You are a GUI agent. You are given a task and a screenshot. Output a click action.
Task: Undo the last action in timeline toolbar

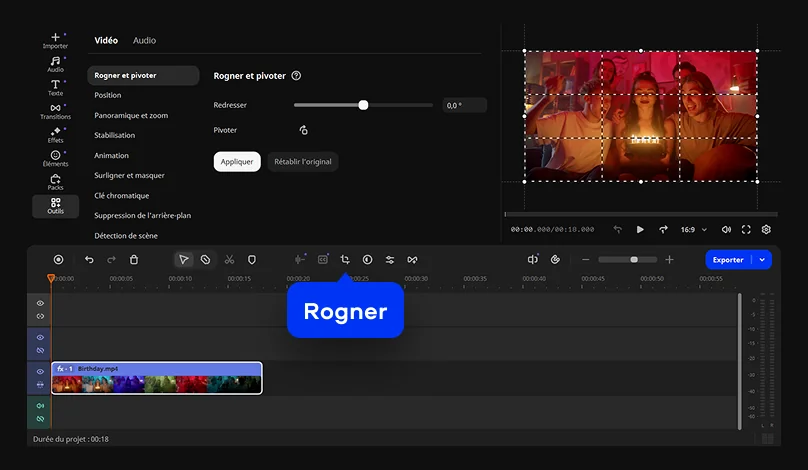click(x=89, y=259)
